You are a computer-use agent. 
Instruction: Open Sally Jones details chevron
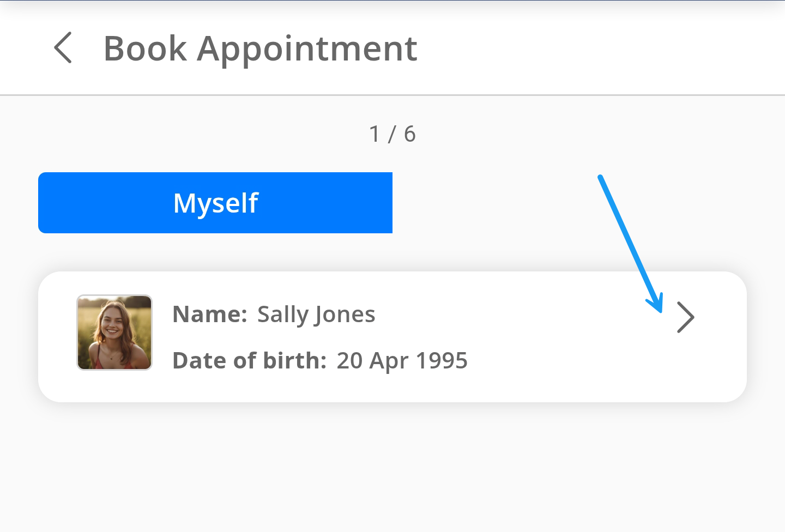click(685, 317)
